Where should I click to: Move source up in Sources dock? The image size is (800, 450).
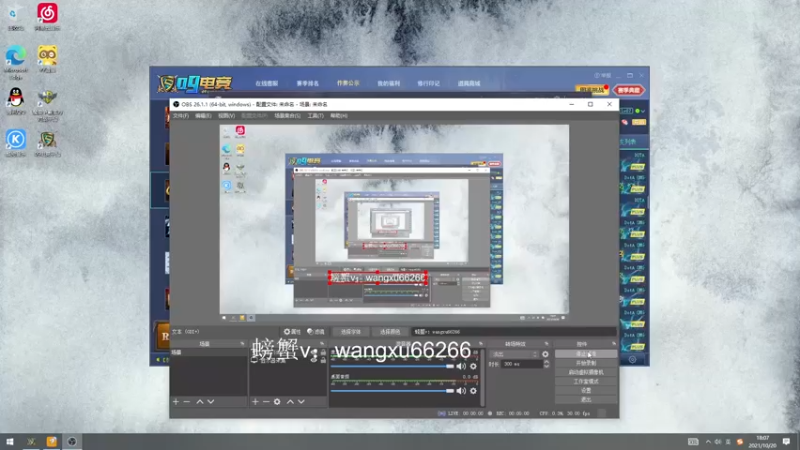[290, 402]
